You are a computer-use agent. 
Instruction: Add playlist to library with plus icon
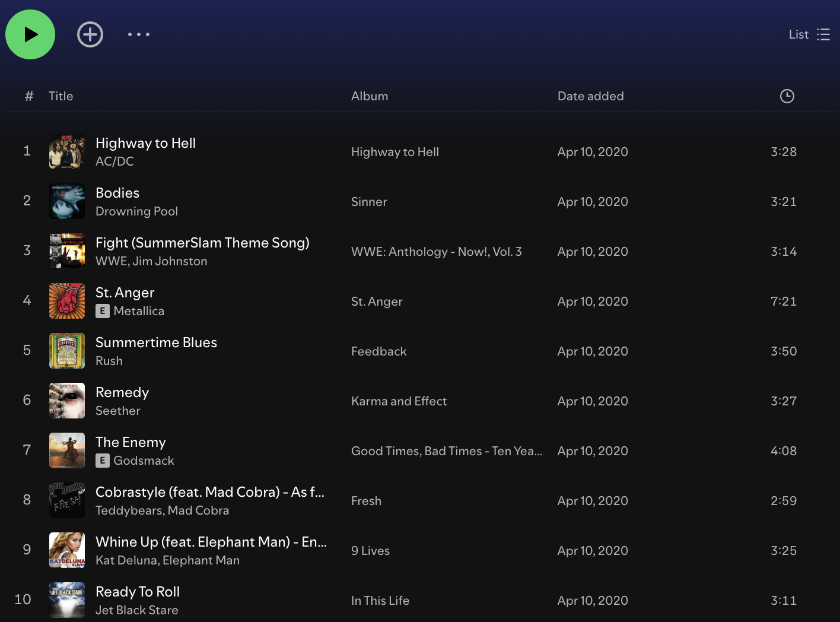click(90, 34)
